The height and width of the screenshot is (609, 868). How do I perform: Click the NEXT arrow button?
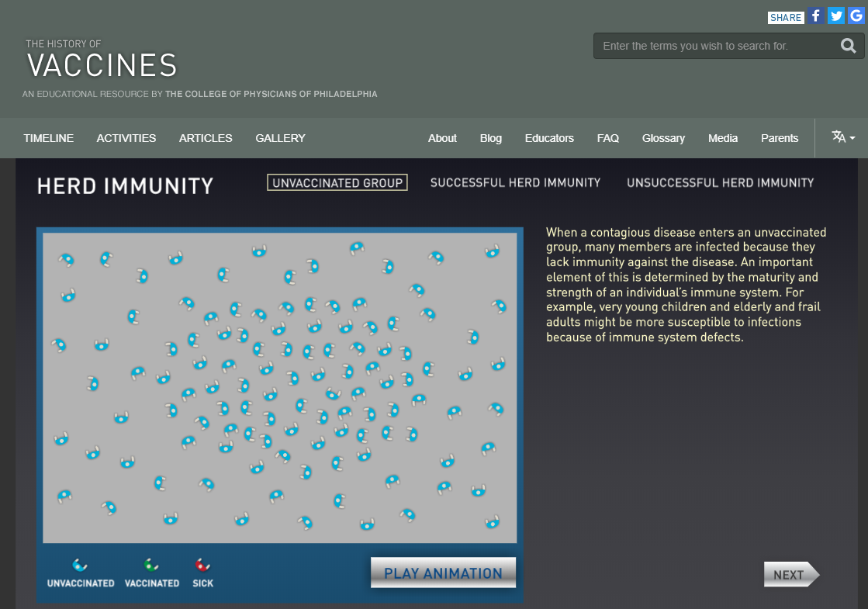[x=792, y=575]
